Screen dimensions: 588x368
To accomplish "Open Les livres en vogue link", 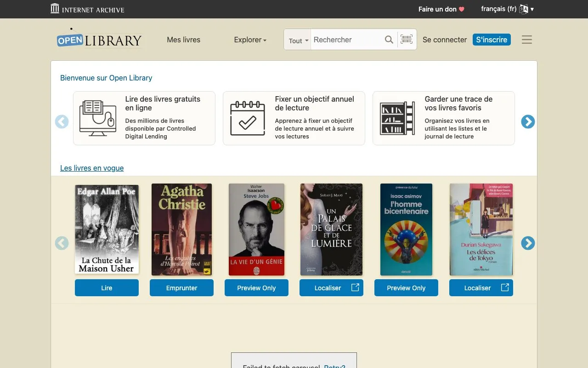I will tap(92, 168).
